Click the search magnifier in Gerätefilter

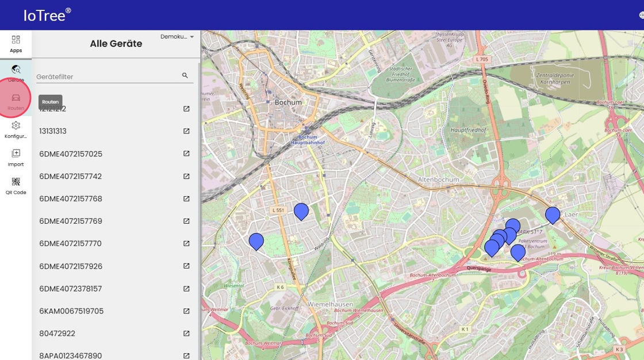pos(185,75)
